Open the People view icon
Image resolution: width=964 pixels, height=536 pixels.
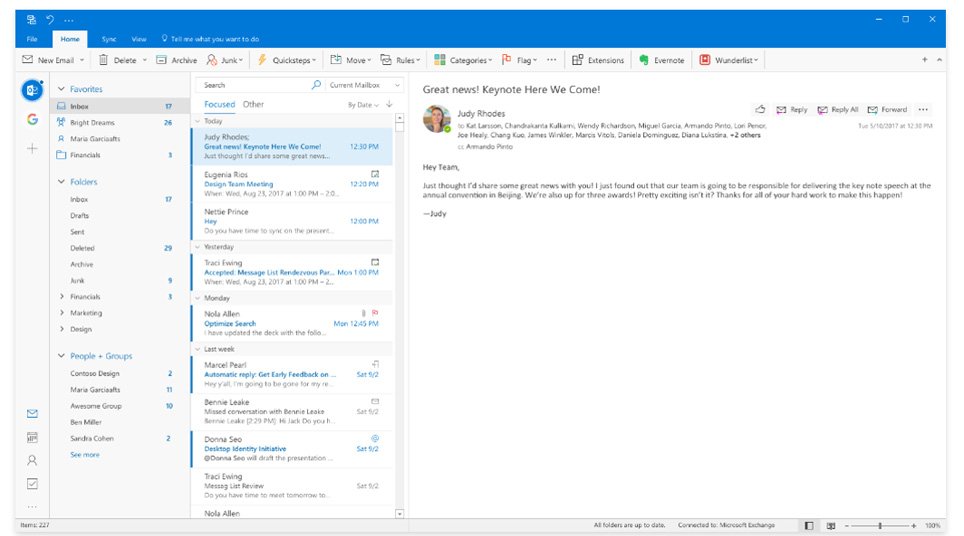point(32,460)
